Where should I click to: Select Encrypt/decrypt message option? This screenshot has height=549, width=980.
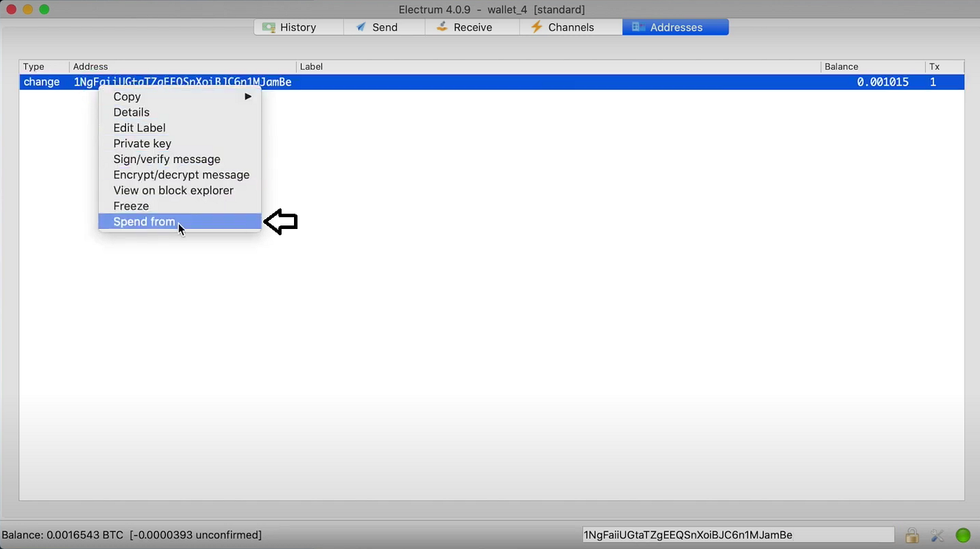click(180, 174)
